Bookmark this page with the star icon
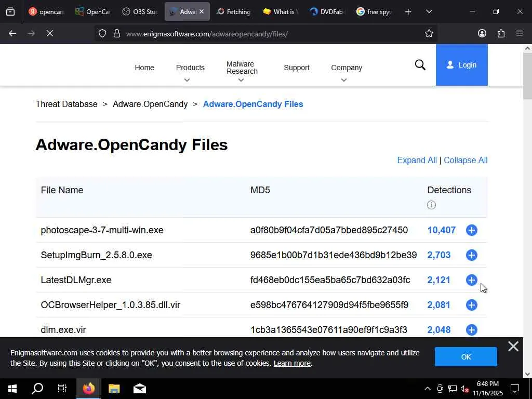532x399 pixels. point(429,33)
